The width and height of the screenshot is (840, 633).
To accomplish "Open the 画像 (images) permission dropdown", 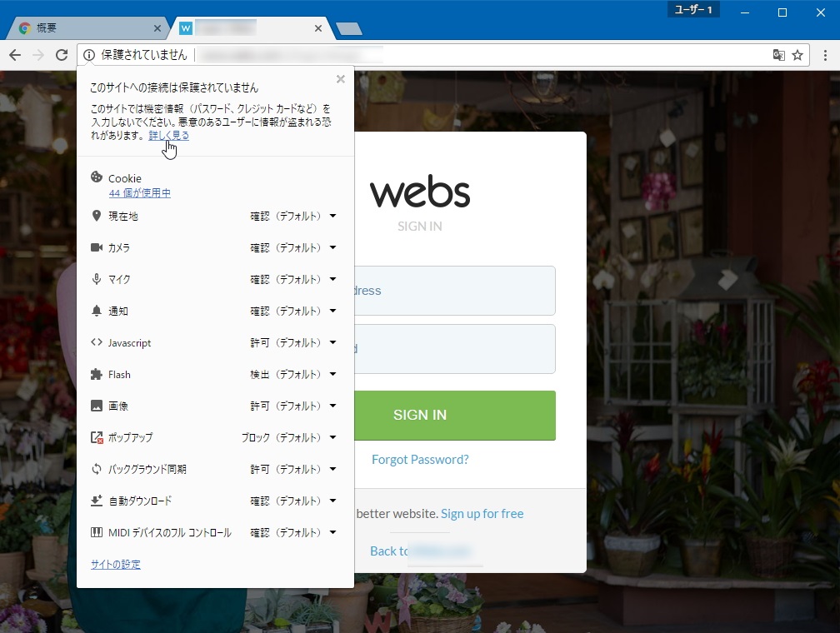I will pyautogui.click(x=332, y=406).
